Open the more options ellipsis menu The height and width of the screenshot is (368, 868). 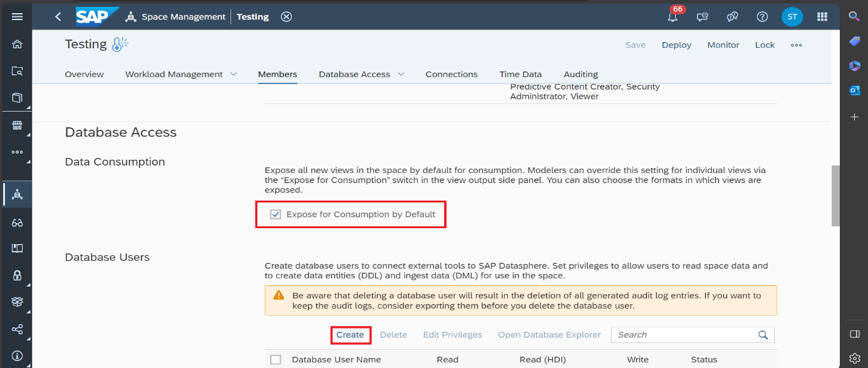[796, 45]
